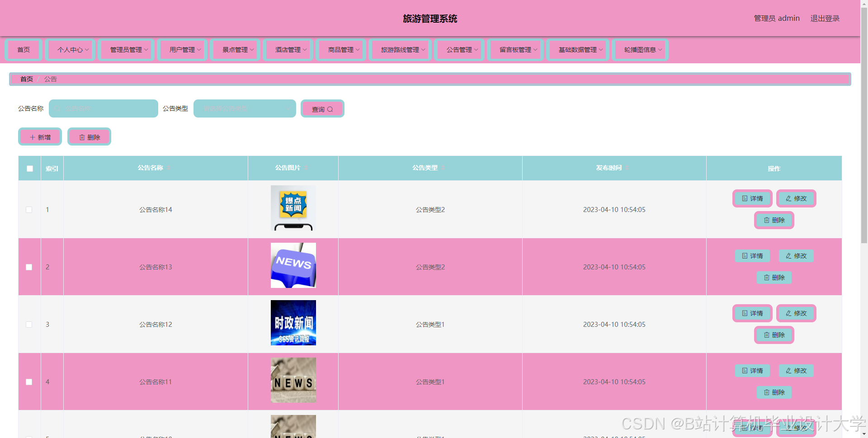Focus the 公告名称 search input
868x438 pixels.
(104, 108)
